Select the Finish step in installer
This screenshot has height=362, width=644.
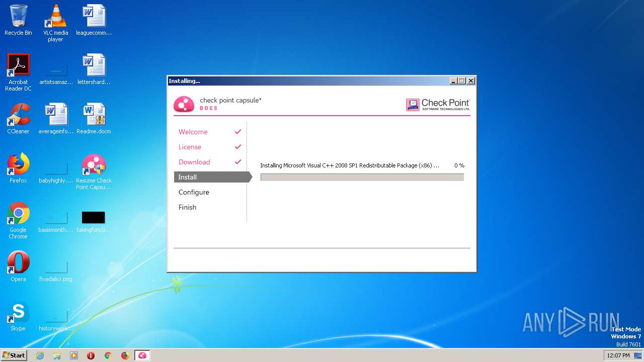(x=187, y=207)
